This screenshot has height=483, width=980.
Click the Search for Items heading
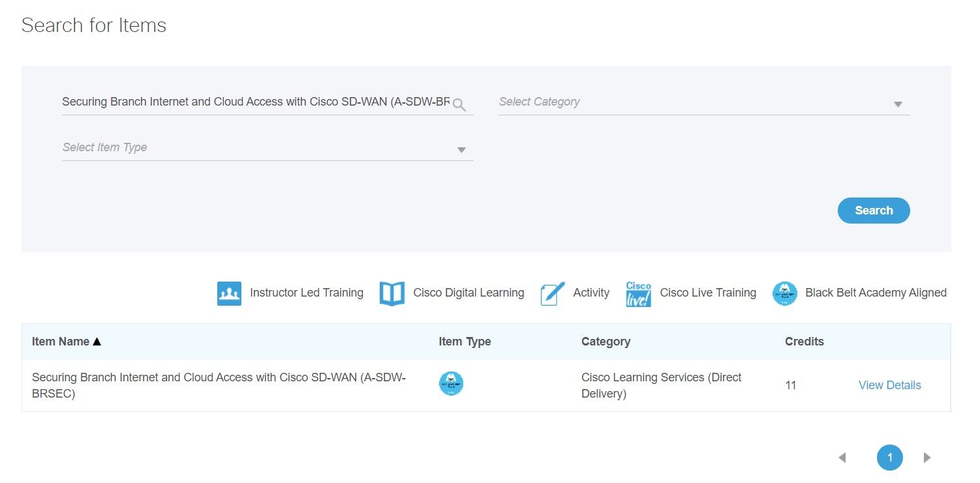94,25
